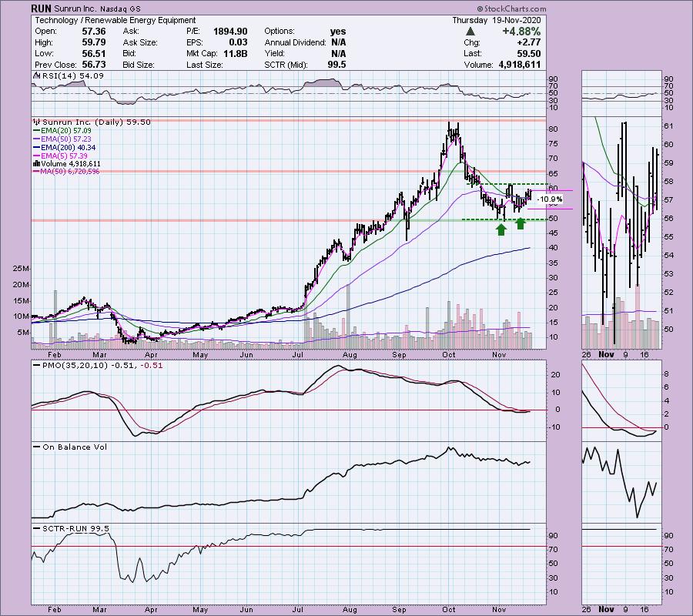The height and width of the screenshot is (616, 693).
Task: Click the Sunrun Inc. (Daily) 59.50 chart title
Action: point(97,122)
